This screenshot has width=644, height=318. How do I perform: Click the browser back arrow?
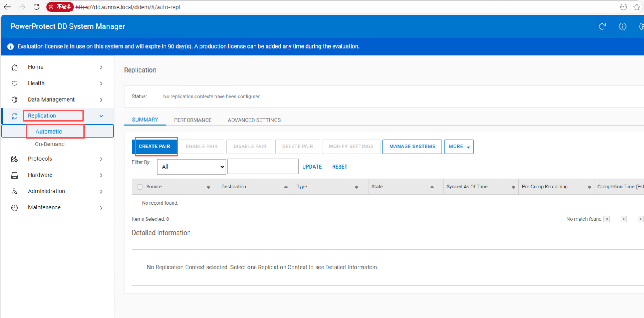(x=7, y=7)
